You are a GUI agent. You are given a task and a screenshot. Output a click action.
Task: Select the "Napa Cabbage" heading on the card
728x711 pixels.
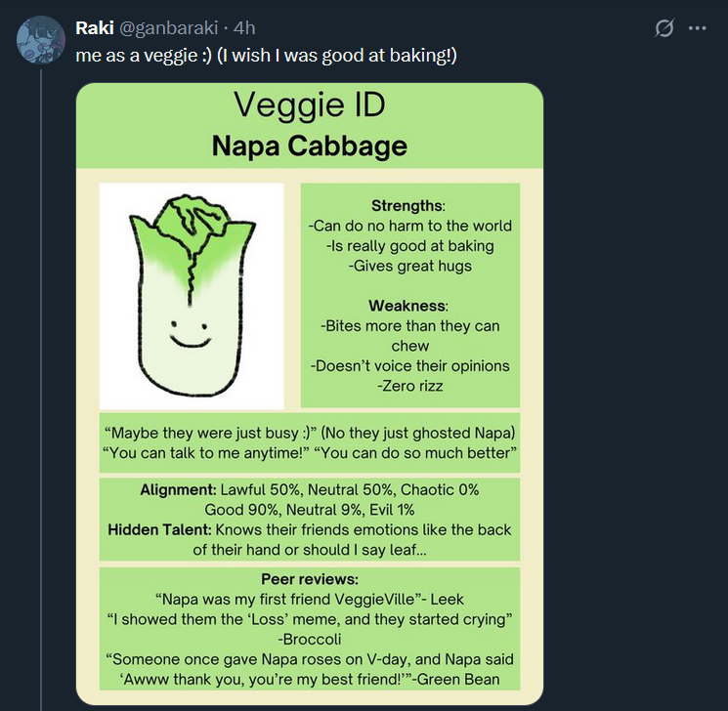pos(309,146)
